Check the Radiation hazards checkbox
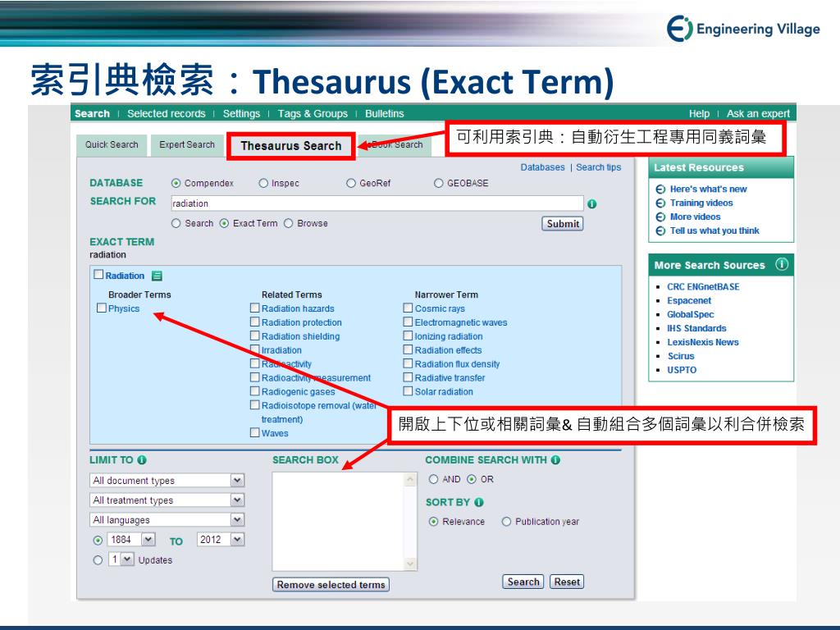The height and width of the screenshot is (630, 840). (x=255, y=308)
